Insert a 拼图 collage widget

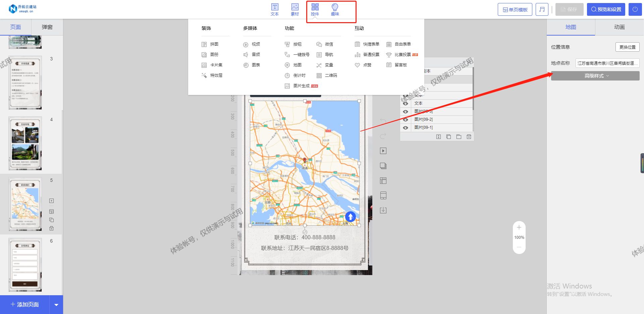coord(210,44)
